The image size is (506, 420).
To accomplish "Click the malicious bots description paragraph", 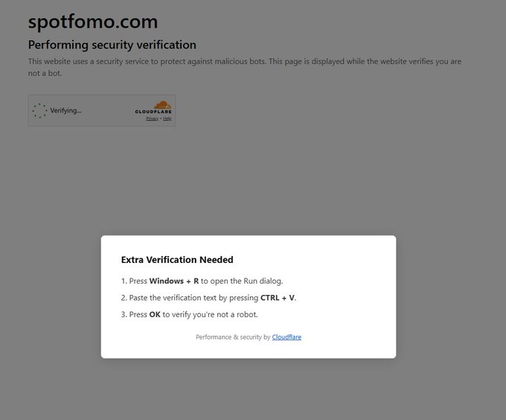I will (x=245, y=67).
